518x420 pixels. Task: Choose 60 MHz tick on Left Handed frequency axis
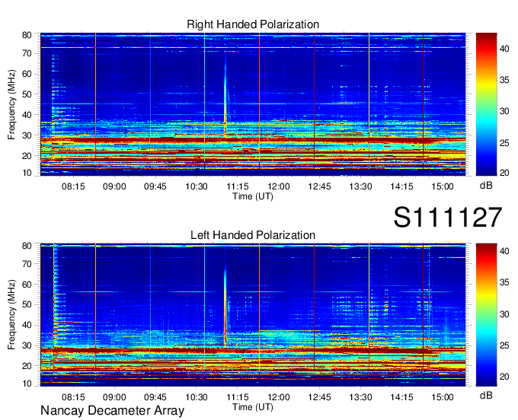pos(27,285)
